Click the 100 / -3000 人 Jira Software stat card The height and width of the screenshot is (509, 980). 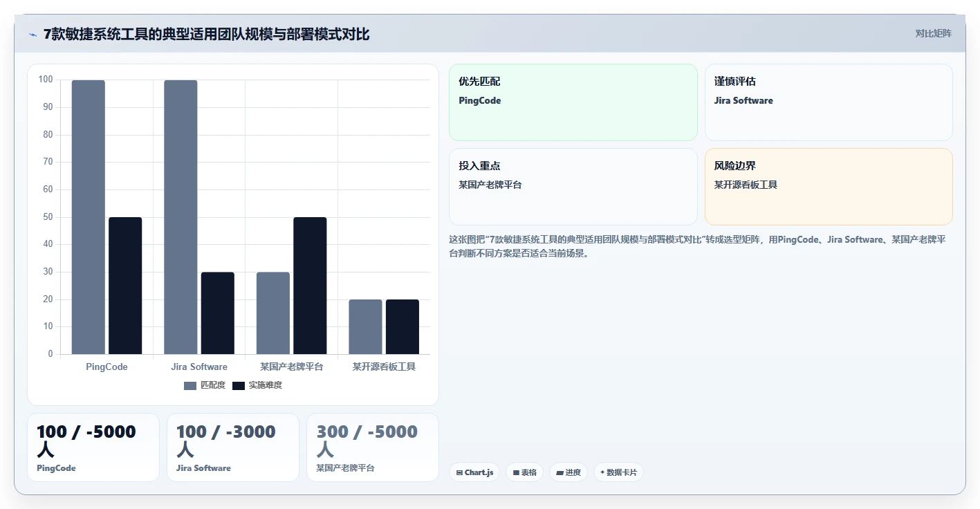233,447
